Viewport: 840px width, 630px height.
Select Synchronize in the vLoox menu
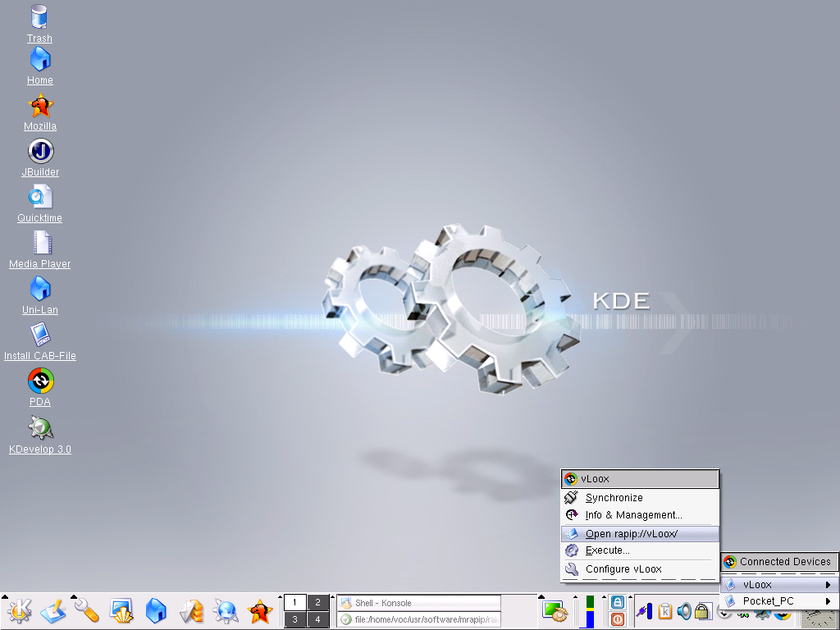click(640, 498)
